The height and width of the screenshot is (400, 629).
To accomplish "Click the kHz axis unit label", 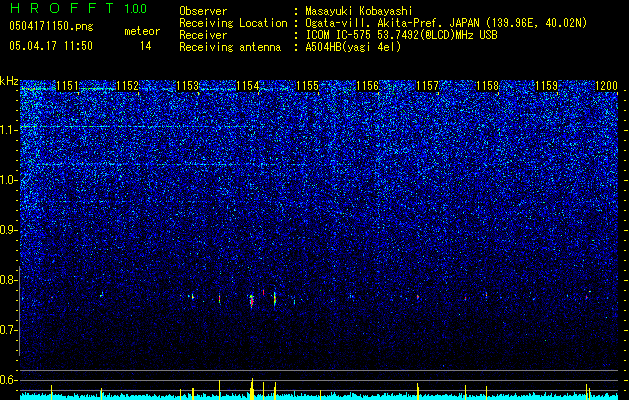I will click(x=9, y=81).
